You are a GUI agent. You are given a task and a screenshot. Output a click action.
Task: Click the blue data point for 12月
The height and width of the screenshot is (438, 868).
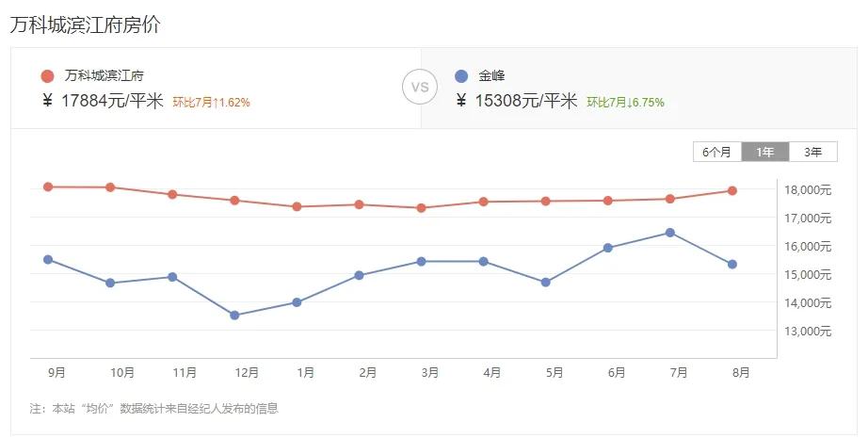pyautogui.click(x=234, y=316)
